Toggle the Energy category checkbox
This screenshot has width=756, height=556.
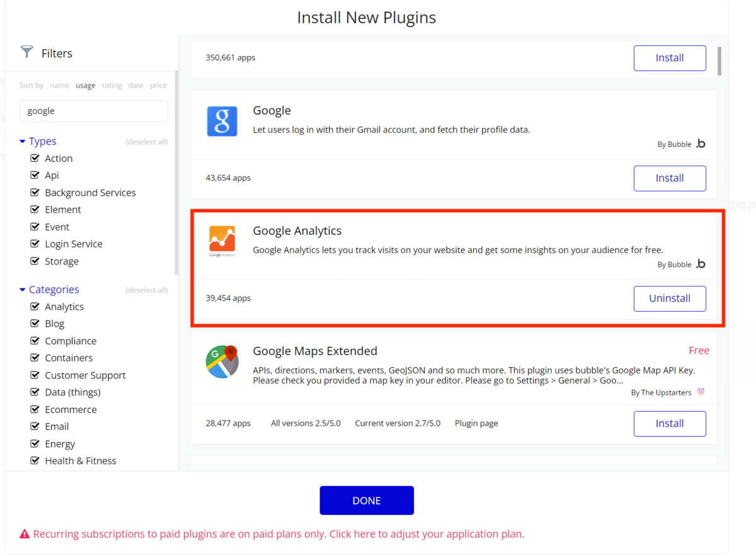click(x=35, y=444)
